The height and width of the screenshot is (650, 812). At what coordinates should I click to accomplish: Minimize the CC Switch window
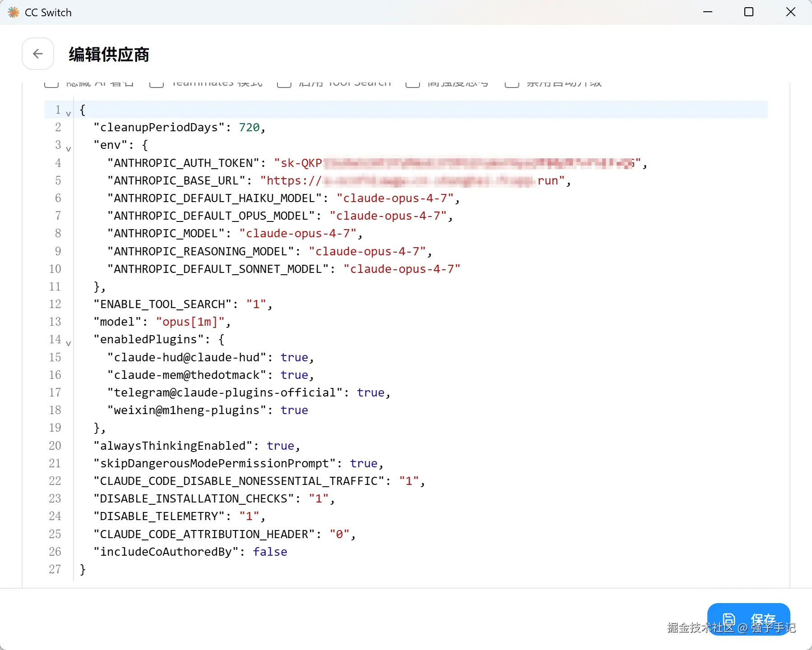pyautogui.click(x=708, y=12)
